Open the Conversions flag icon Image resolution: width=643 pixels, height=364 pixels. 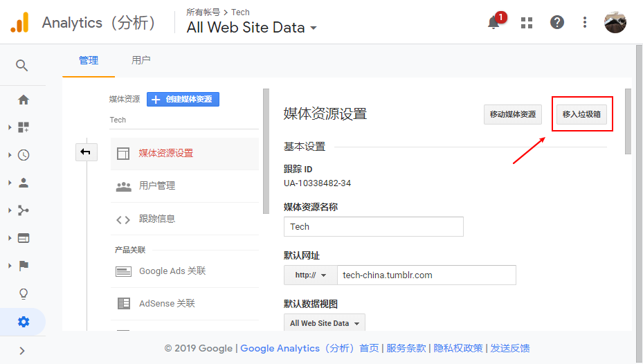click(24, 266)
